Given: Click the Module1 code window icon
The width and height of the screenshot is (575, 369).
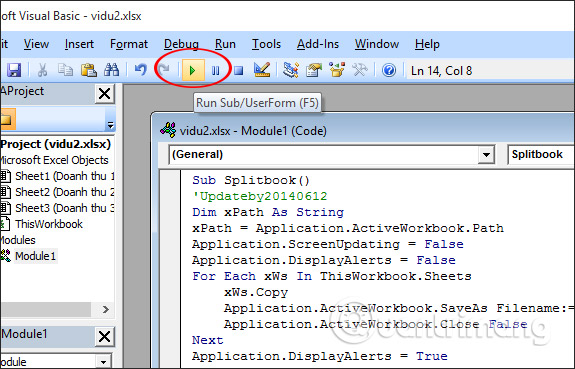Looking at the screenshot, I should 168,130.
